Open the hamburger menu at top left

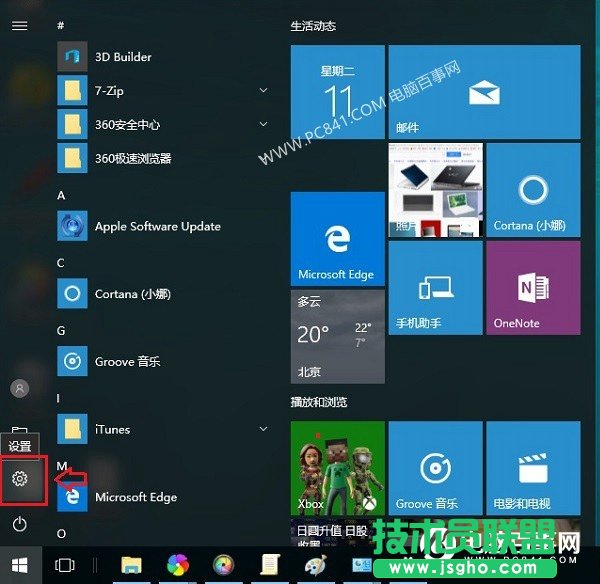point(20,26)
